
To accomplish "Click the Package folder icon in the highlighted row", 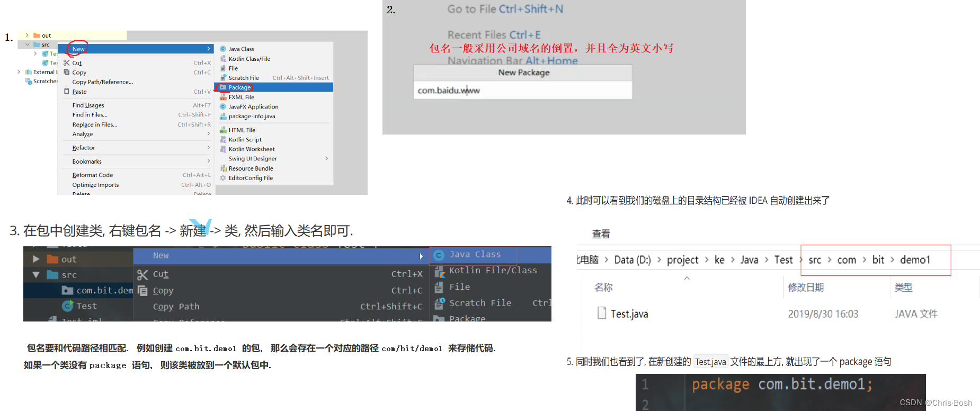I will pos(223,87).
